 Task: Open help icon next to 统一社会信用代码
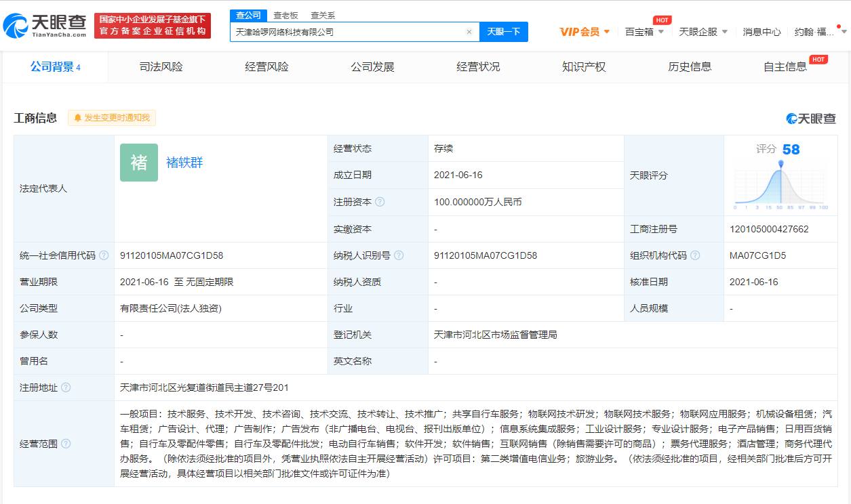(104, 255)
